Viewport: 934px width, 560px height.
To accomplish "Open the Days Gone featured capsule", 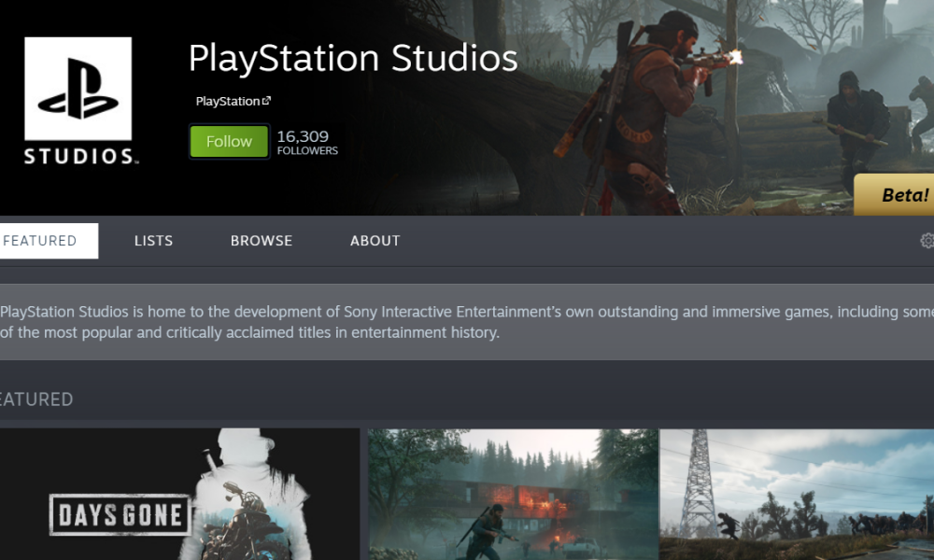I will 180,494.
